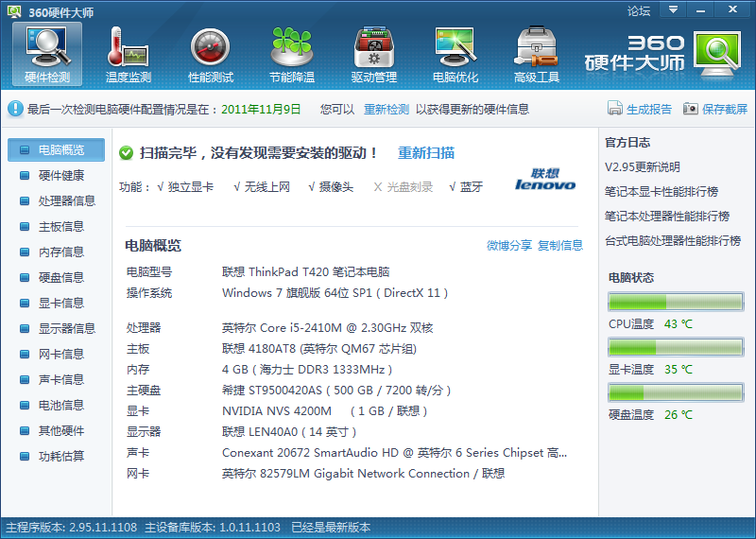Click 联想 ThinkPad T420 笔记本电脑 text

tap(305, 272)
